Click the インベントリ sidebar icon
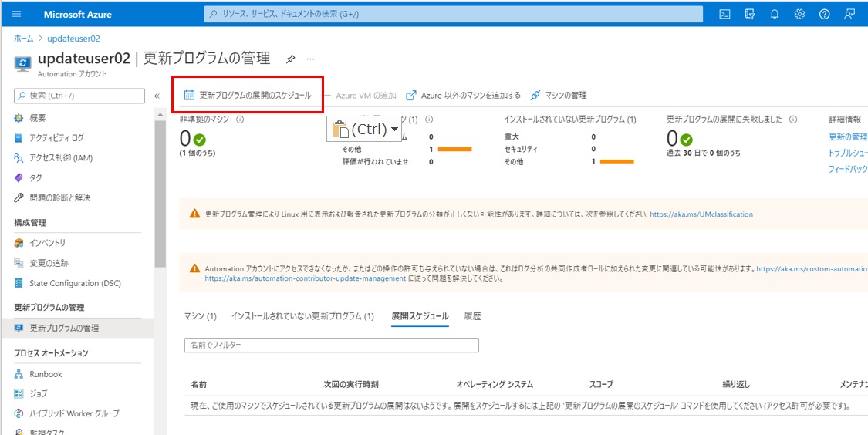Image resolution: width=868 pixels, height=435 pixels. [19, 243]
